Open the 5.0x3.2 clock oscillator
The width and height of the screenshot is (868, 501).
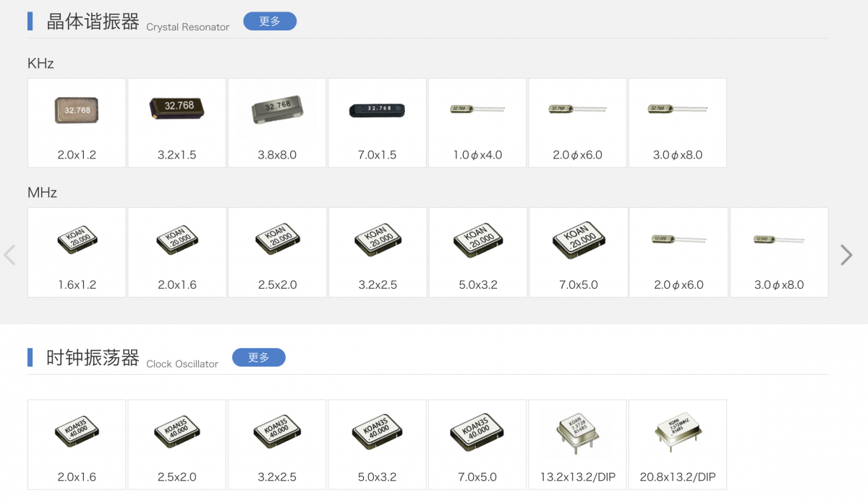377,444
